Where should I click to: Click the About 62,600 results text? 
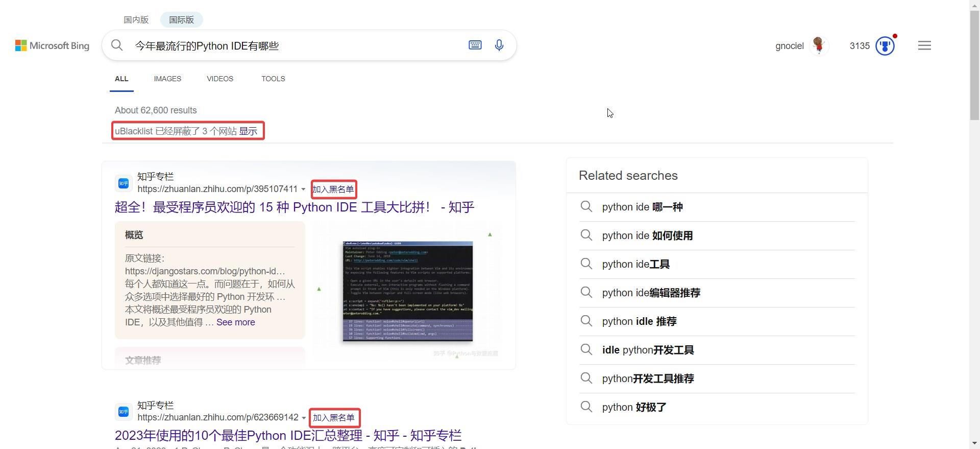[156, 110]
